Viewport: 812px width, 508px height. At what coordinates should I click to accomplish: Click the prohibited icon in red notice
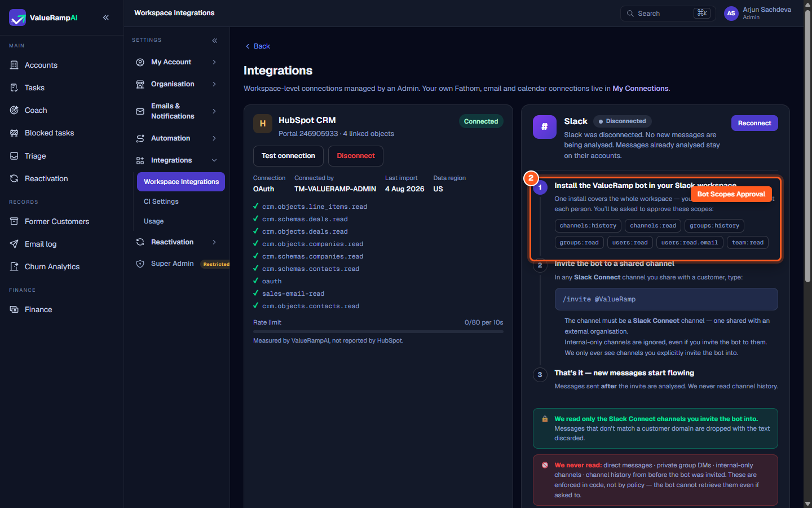pyautogui.click(x=545, y=465)
